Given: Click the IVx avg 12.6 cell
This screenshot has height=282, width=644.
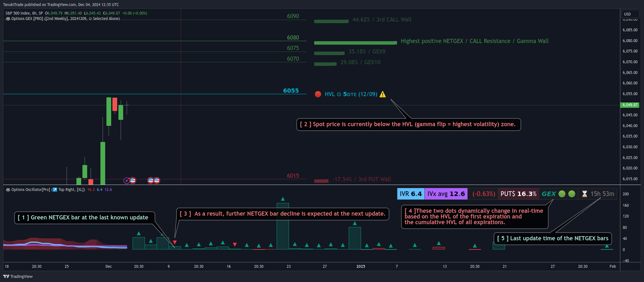Looking at the screenshot, I should pyautogui.click(x=446, y=194).
